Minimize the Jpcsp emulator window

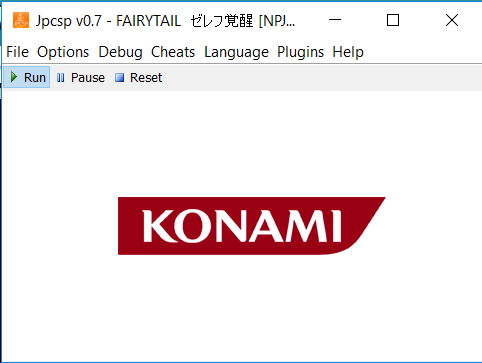point(335,20)
